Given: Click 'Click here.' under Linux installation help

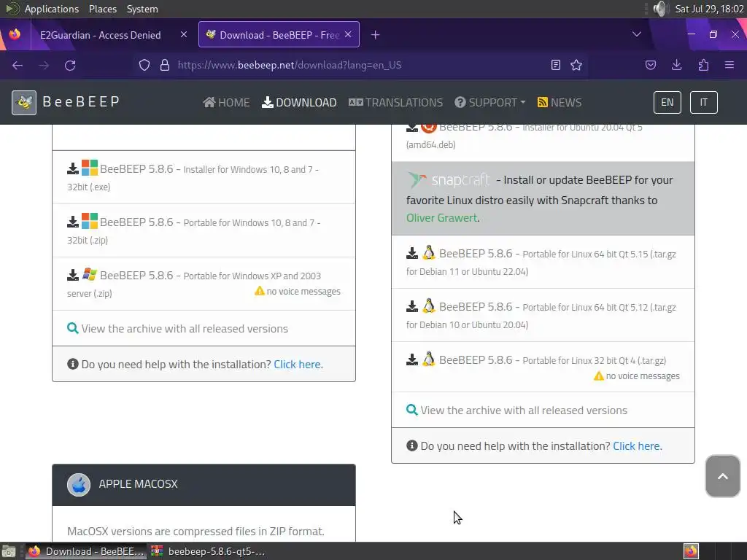Looking at the screenshot, I should tap(638, 446).
